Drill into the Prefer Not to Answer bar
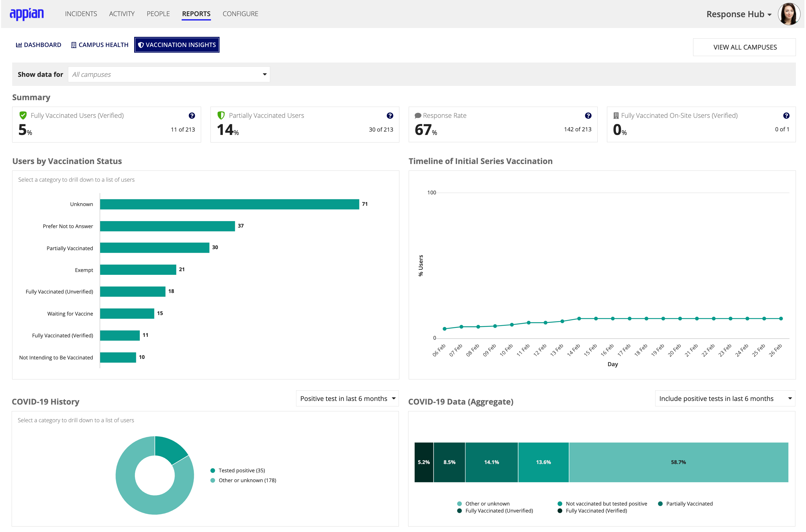Viewport: 806px width, 532px height. pos(168,226)
